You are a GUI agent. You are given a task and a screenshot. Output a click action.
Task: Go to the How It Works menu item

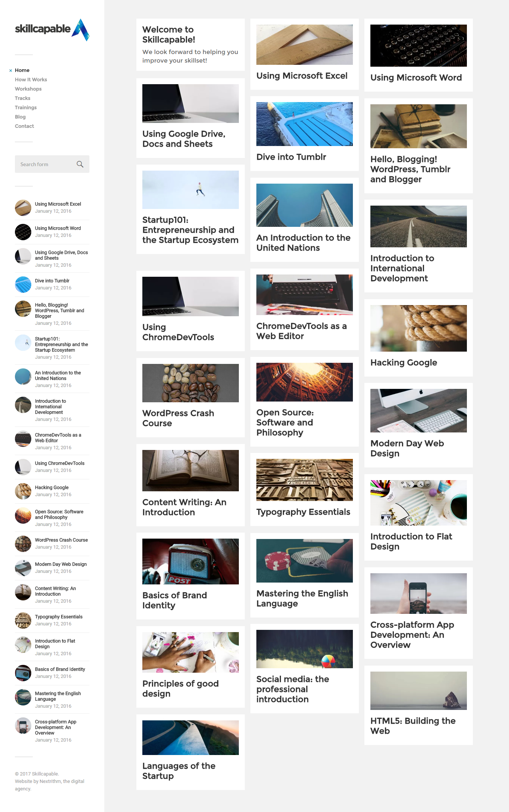[31, 79]
